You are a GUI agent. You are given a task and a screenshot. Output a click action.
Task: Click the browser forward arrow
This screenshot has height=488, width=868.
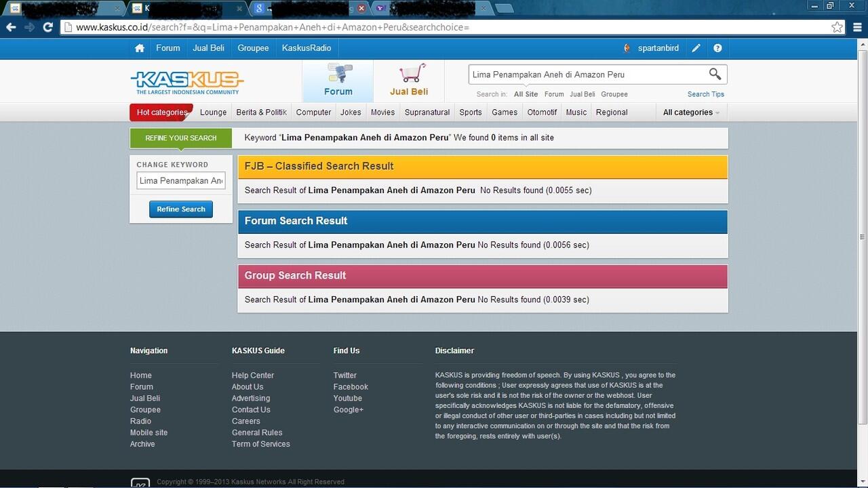click(29, 27)
